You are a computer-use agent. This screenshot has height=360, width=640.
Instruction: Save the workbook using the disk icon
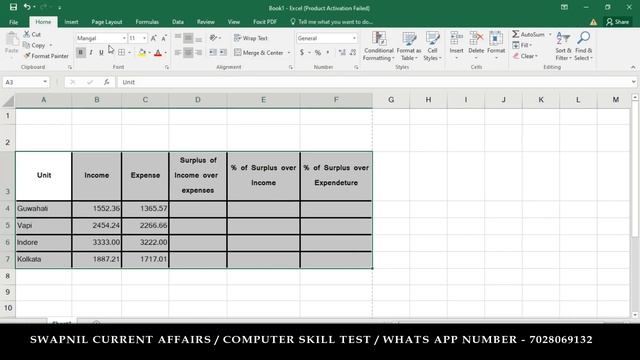point(13,7)
